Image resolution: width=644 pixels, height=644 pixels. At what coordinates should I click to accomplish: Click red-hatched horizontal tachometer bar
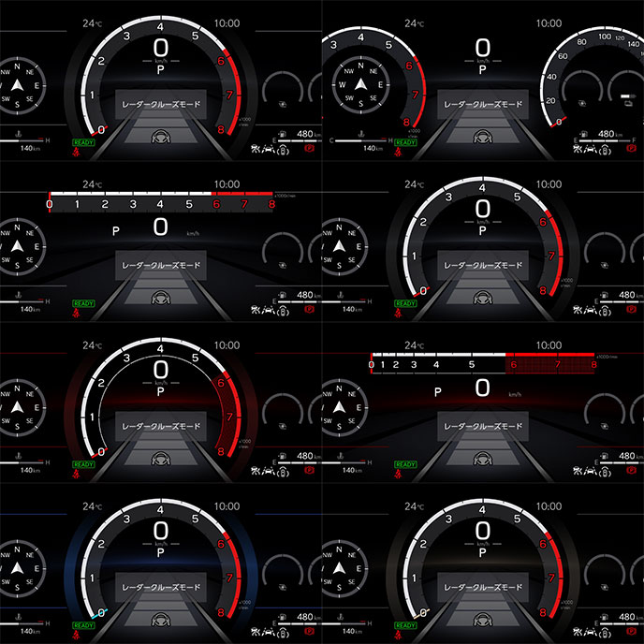click(x=483, y=362)
